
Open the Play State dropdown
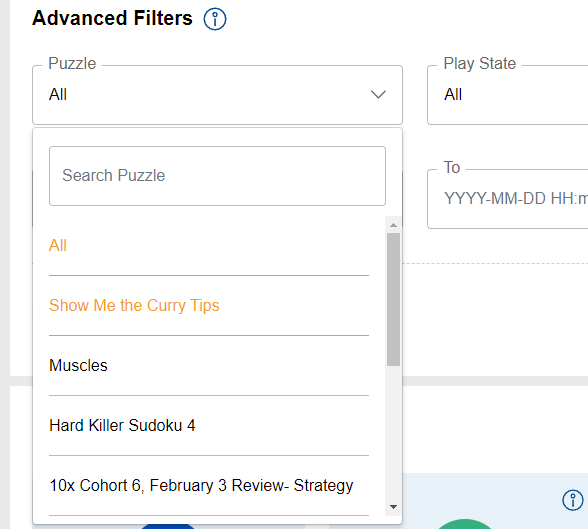[507, 95]
